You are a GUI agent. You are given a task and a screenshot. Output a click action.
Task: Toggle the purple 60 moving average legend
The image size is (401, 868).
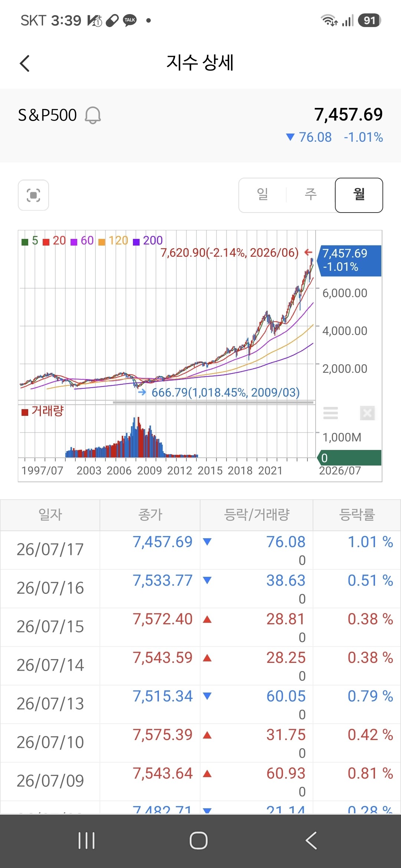82,241
